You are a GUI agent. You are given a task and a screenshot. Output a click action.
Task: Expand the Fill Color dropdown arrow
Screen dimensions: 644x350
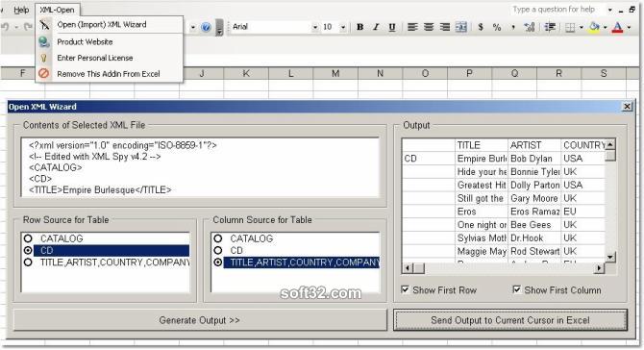(x=605, y=28)
